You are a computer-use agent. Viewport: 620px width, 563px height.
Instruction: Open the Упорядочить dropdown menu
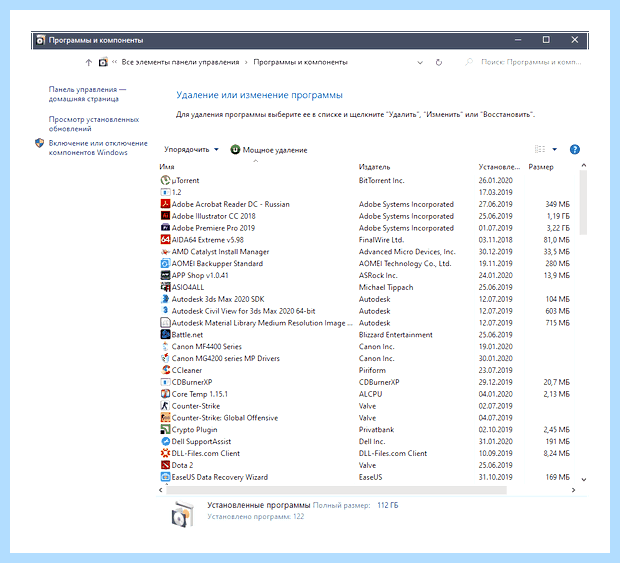[191, 149]
